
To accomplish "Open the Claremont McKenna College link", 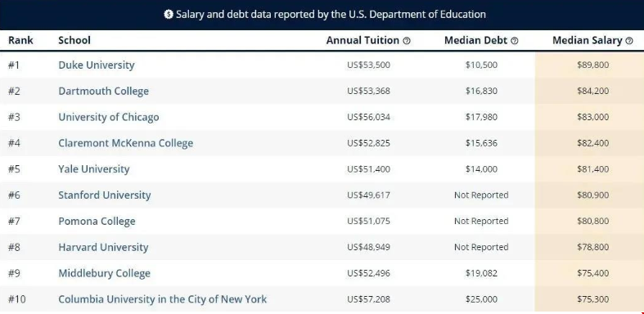I will (x=126, y=143).
